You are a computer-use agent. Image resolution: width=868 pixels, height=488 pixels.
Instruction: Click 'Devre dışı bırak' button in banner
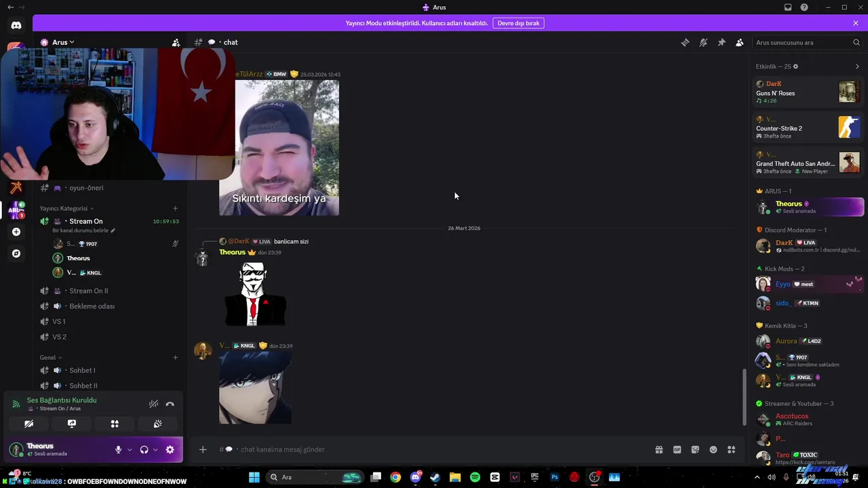tap(518, 23)
